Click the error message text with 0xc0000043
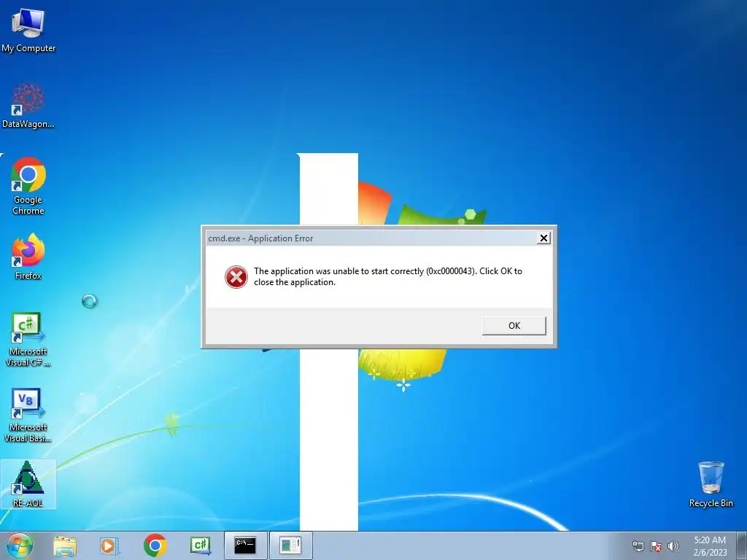Image resolution: width=747 pixels, height=560 pixels. tap(388, 276)
